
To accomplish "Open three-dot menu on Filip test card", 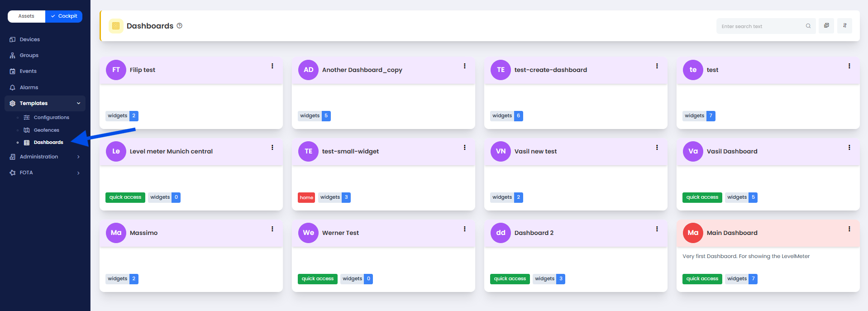I will [272, 66].
